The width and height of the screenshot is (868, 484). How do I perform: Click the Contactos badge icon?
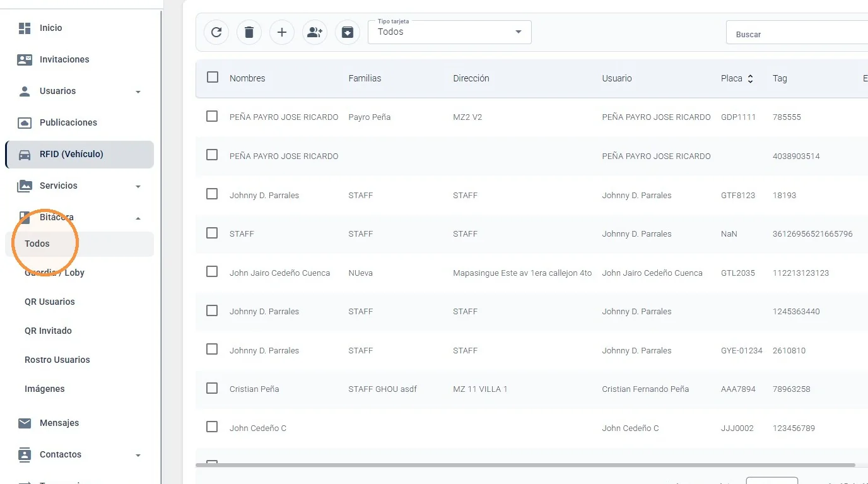pos(25,454)
